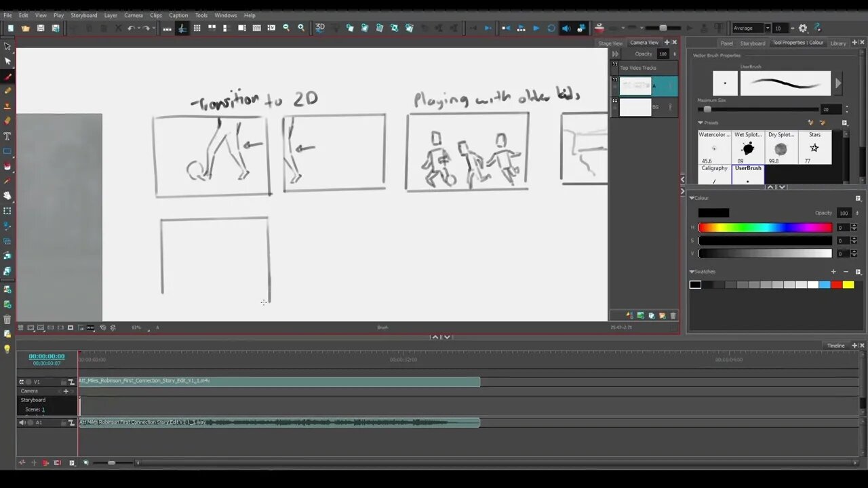Image resolution: width=868 pixels, height=488 pixels.
Task: Click the Help question mark icon
Action: point(818,28)
